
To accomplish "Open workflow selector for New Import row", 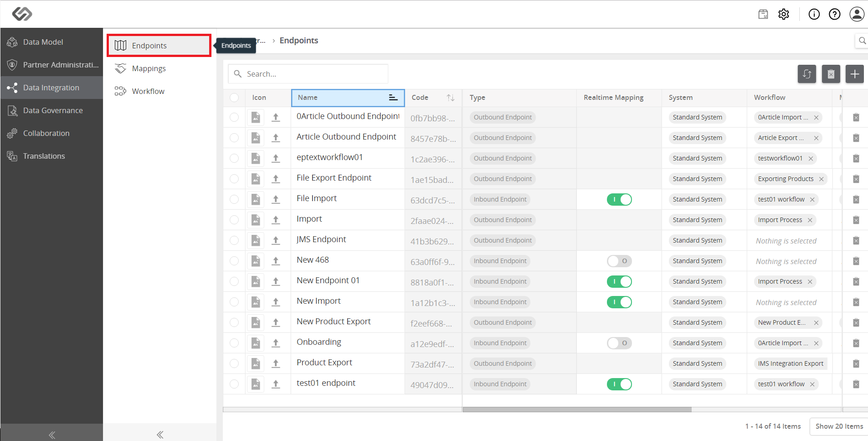I will (786, 302).
